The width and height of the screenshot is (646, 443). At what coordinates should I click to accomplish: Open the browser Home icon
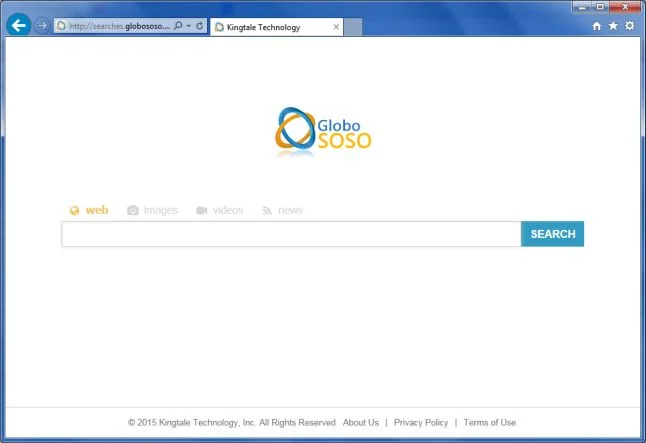point(597,26)
